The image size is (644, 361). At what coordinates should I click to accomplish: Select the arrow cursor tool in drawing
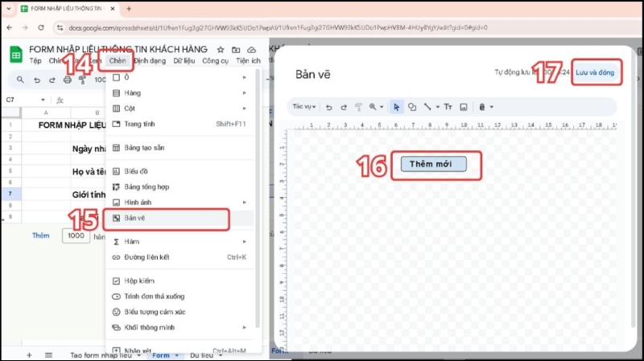click(396, 107)
